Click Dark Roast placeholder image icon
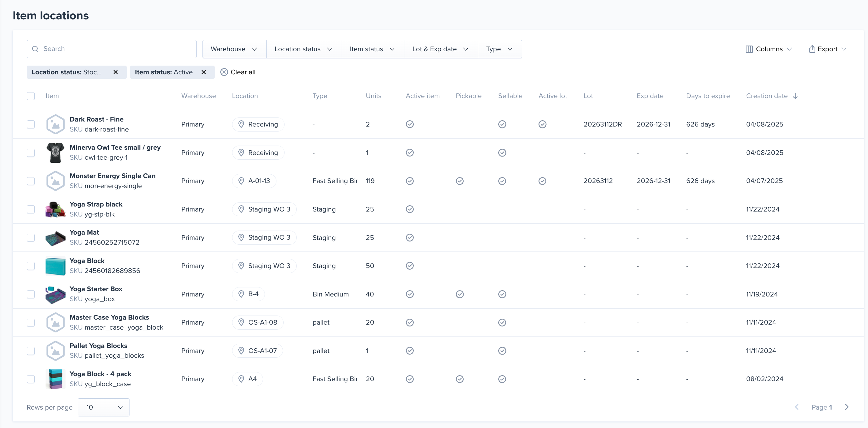This screenshot has width=868, height=428. [55, 124]
